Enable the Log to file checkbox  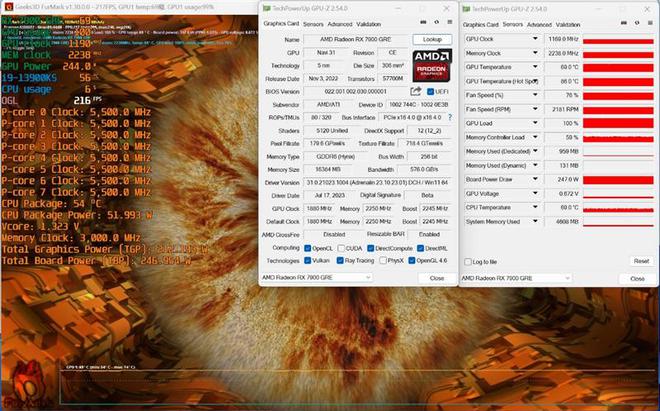click(x=468, y=262)
